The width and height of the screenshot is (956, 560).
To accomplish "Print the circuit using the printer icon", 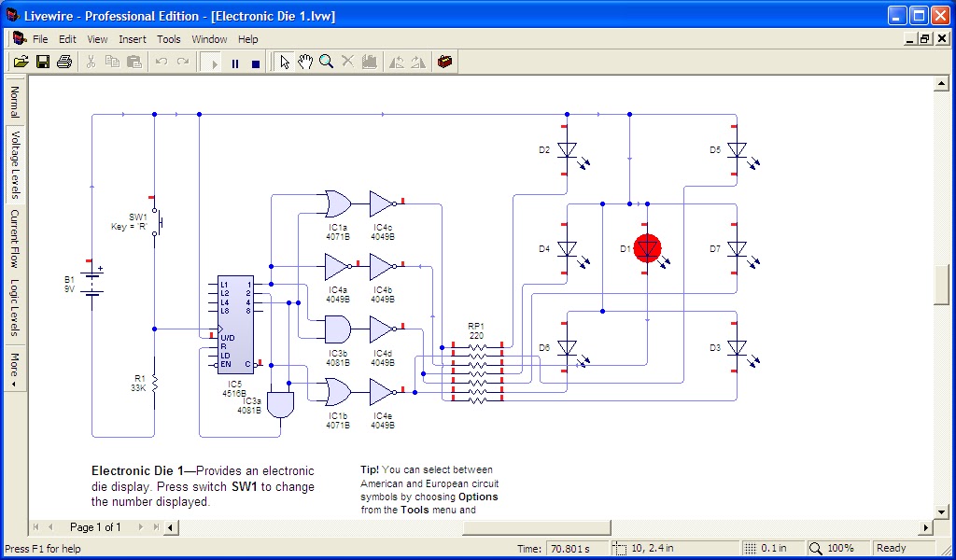I will tap(64, 62).
